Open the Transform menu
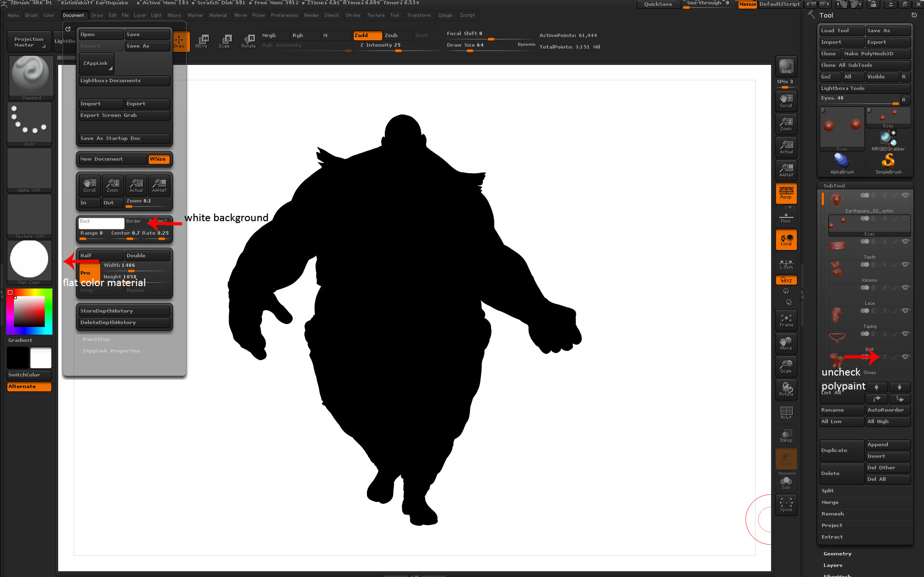 (x=418, y=15)
